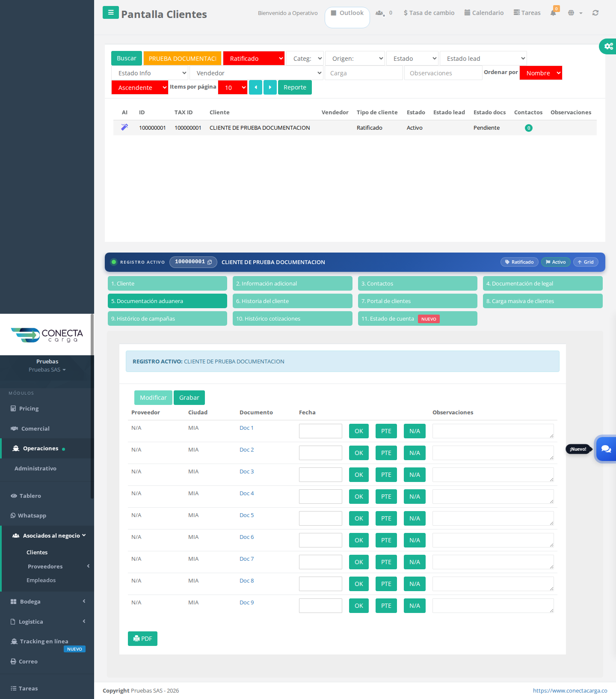Open the Correo module
This screenshot has height=699, width=616.
(x=24, y=661)
